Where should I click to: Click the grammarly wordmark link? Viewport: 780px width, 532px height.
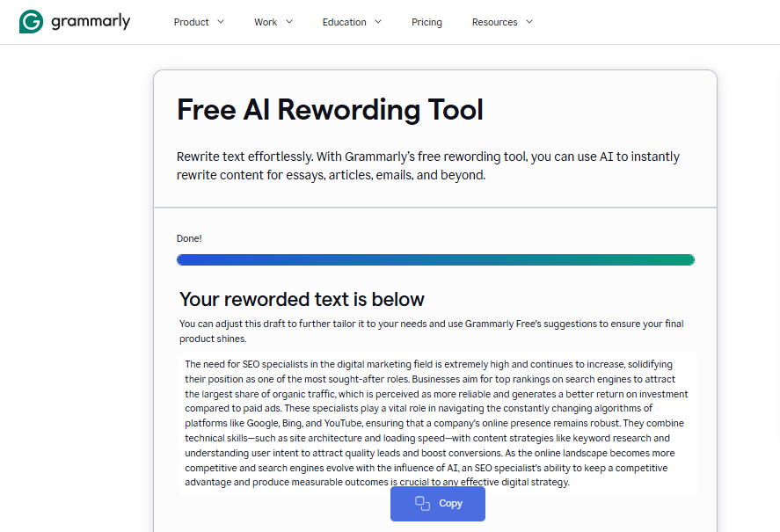(91, 21)
